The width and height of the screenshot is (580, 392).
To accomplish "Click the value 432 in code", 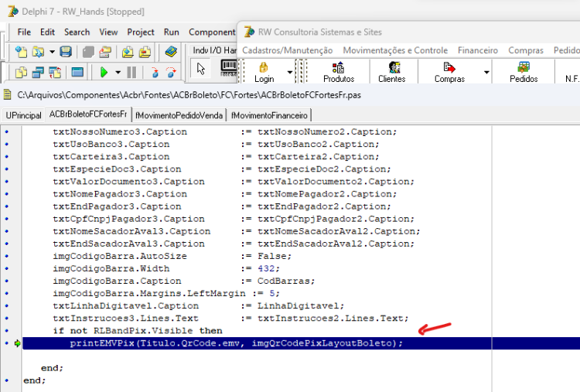I will click(266, 268).
